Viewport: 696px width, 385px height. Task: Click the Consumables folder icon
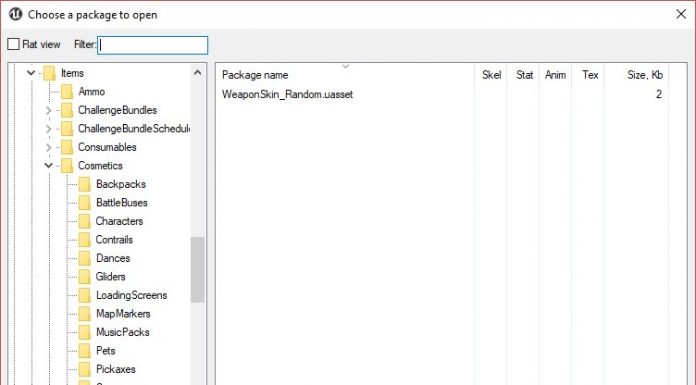point(67,147)
